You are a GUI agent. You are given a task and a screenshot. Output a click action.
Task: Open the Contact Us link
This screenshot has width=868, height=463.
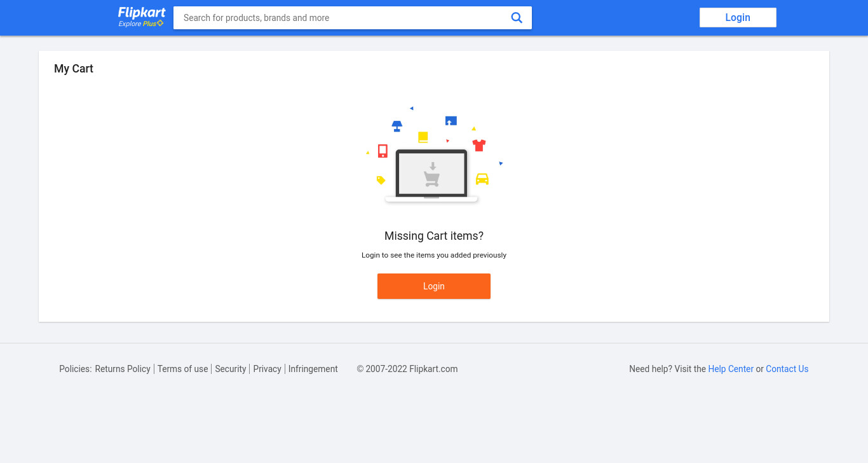[787, 369]
